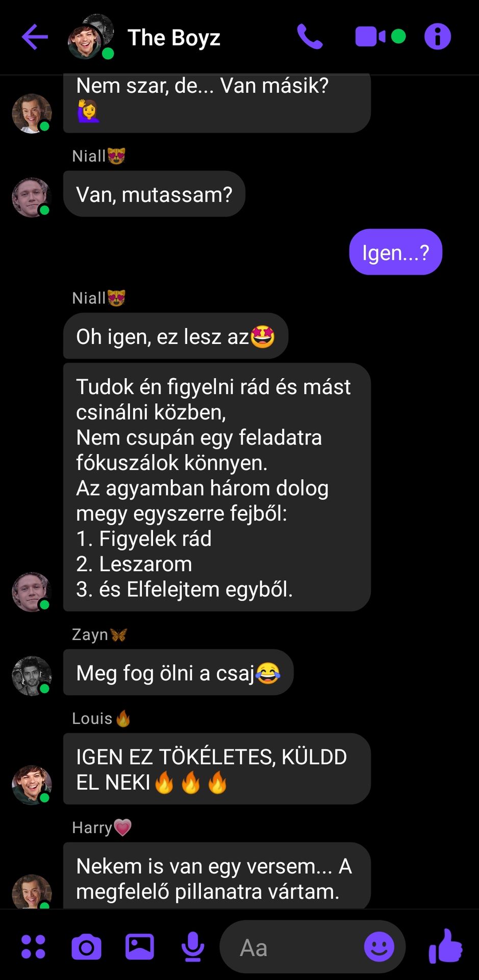Tap the microphone to record voice message
The height and width of the screenshot is (980, 479).
[193, 947]
